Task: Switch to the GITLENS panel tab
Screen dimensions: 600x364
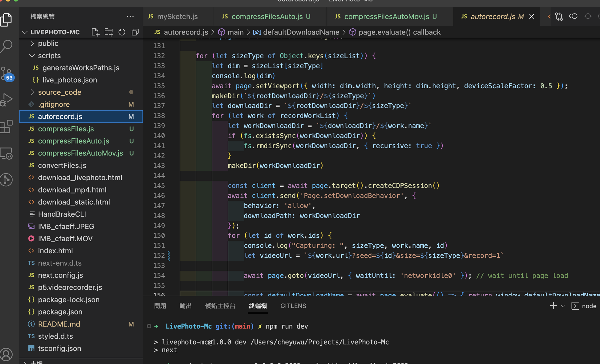Action: point(293,306)
